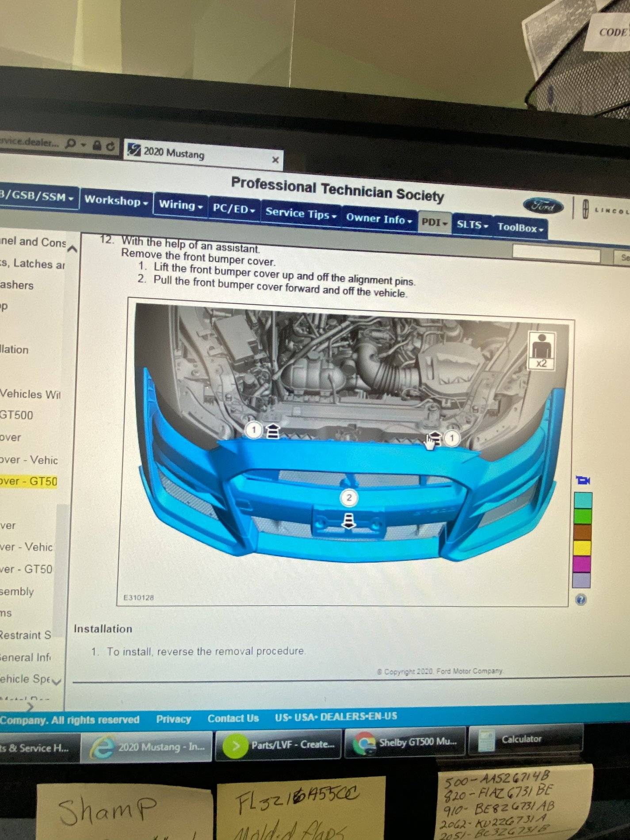The image size is (630, 840).
Task: Open the PC/ED dropdown menu
Action: 234,209
